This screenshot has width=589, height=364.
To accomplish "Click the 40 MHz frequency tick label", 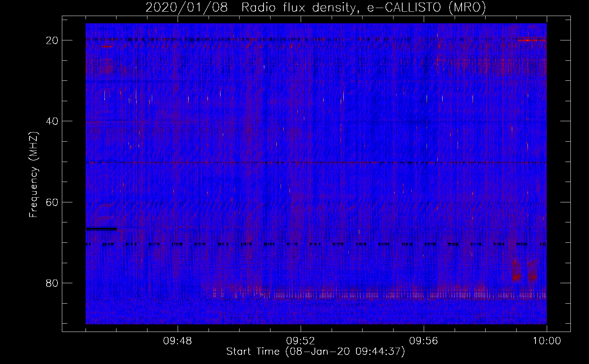I will click(52, 121).
